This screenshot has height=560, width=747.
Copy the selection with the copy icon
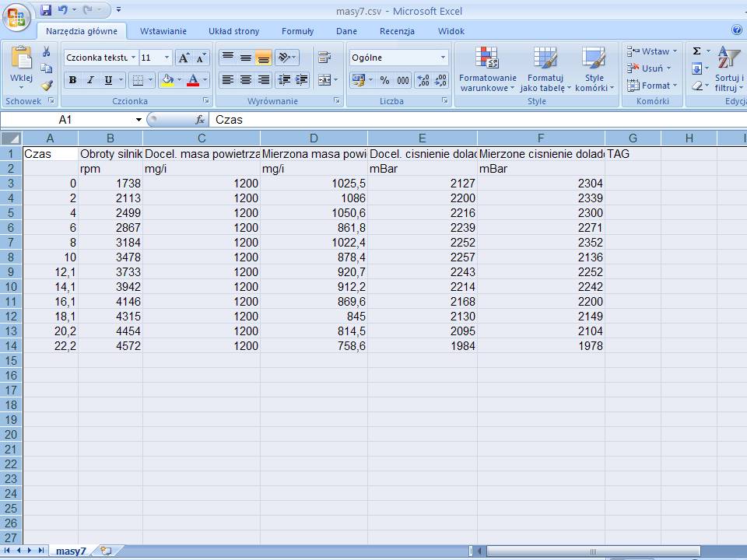pos(46,68)
